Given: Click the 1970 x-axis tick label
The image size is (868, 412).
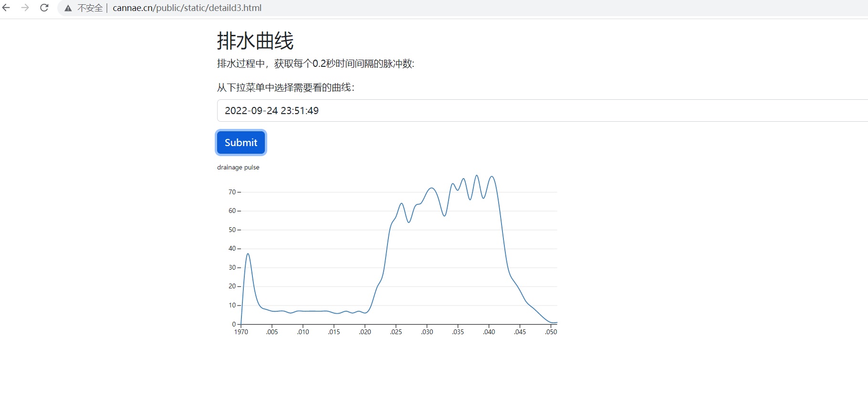Looking at the screenshot, I should (x=241, y=332).
